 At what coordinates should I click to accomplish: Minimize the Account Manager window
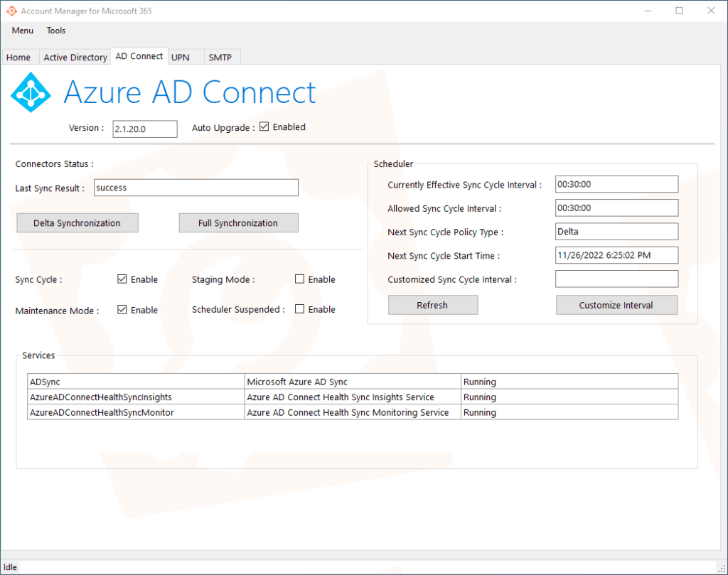(x=648, y=11)
